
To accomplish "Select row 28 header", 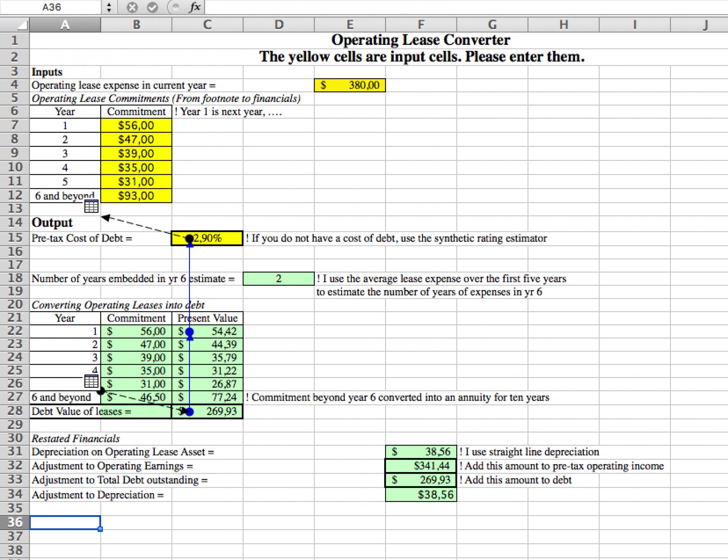I will [x=15, y=411].
